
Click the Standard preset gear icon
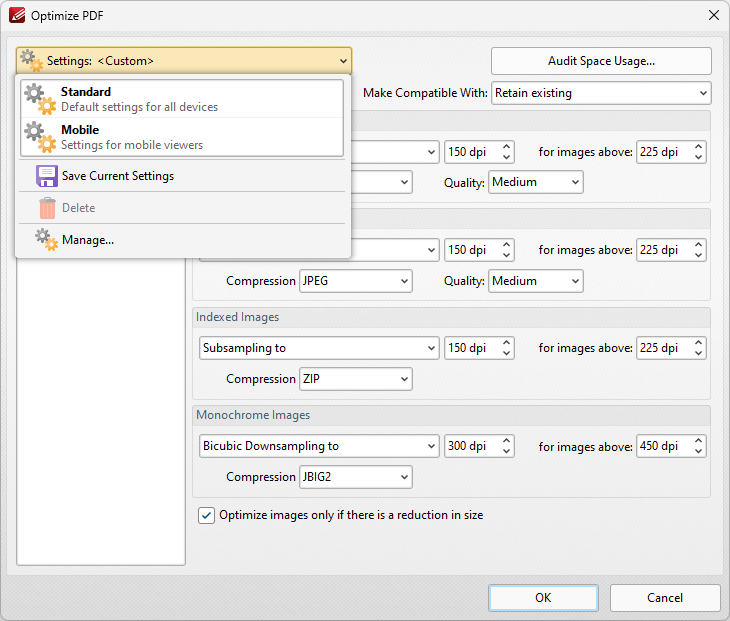[40, 99]
